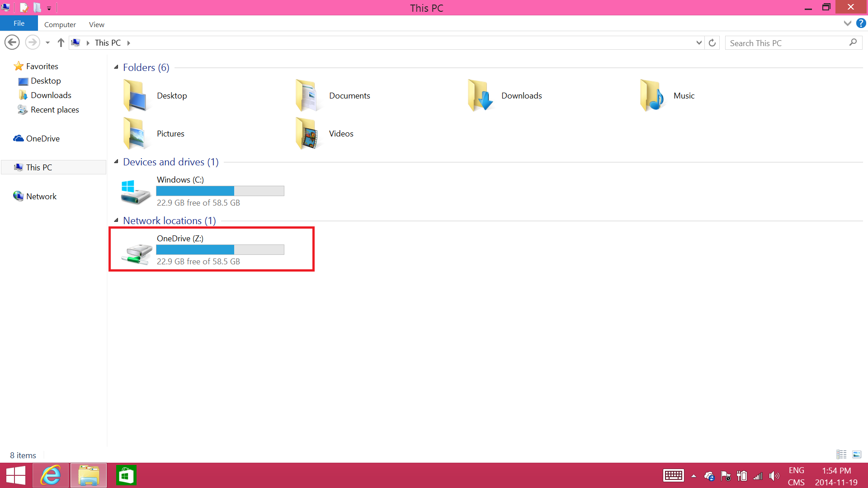Click the Back navigation arrow
Viewport: 868px width, 488px height.
[12, 42]
